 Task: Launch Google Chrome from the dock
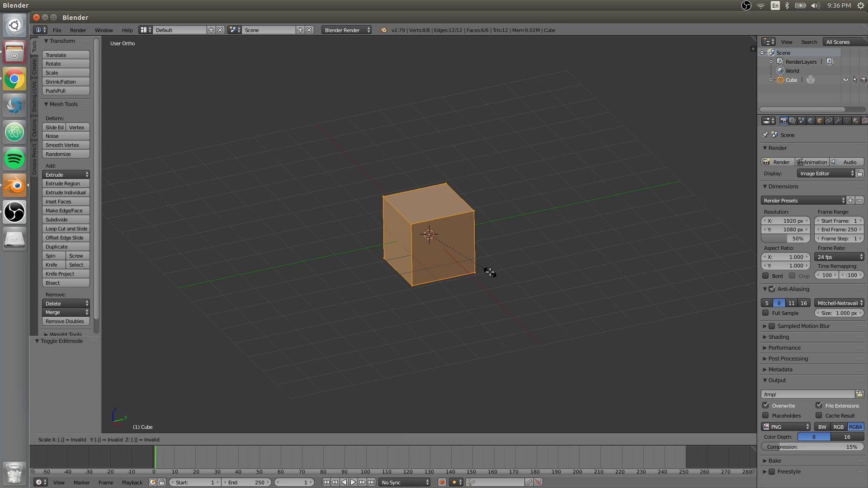pyautogui.click(x=14, y=79)
